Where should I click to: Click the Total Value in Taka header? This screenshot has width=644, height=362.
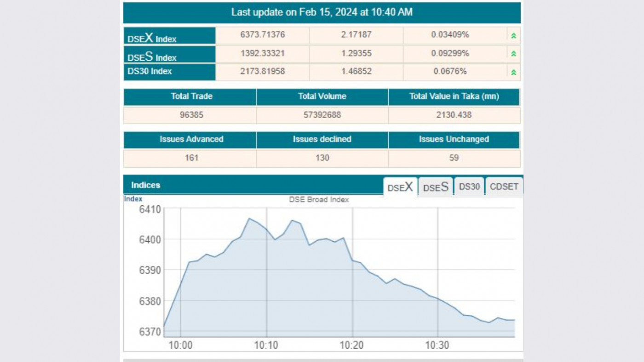tap(454, 97)
